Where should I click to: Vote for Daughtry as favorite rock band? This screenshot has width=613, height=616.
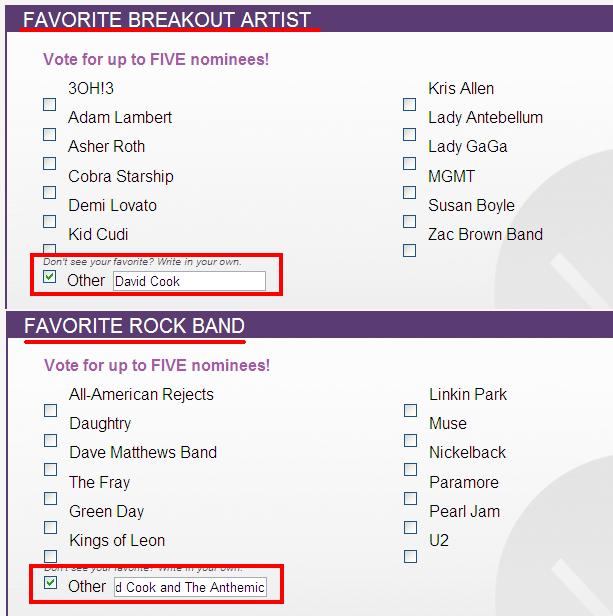[50, 439]
